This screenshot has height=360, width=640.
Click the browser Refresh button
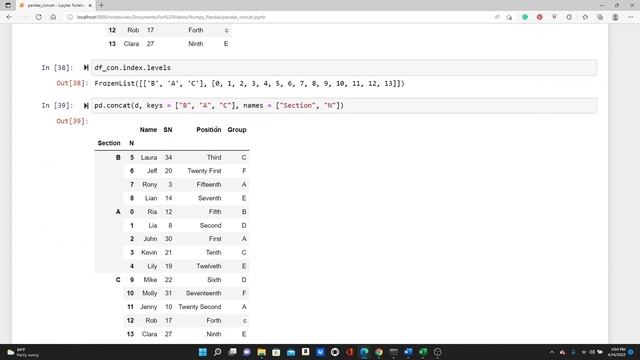[38, 17]
